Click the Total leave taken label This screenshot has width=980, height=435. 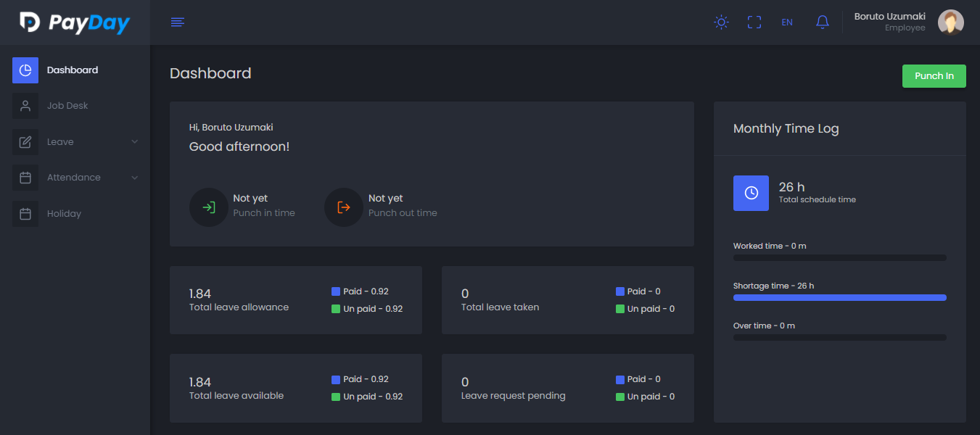coord(501,307)
